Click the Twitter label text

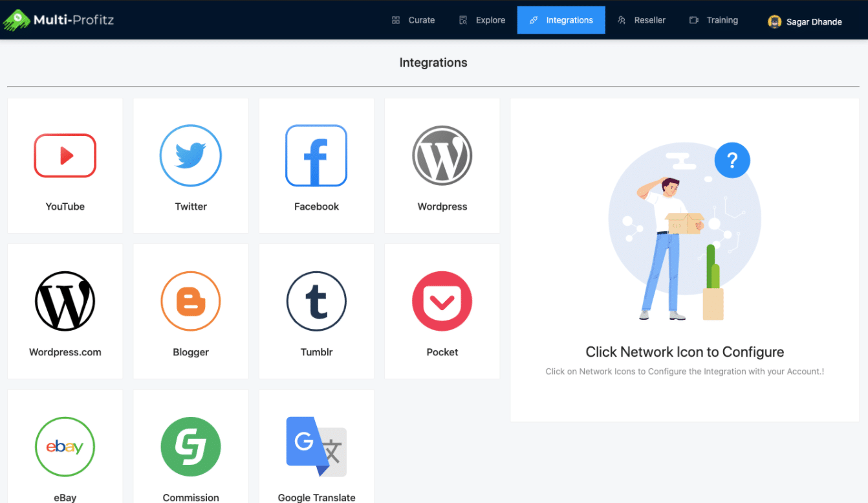click(191, 207)
